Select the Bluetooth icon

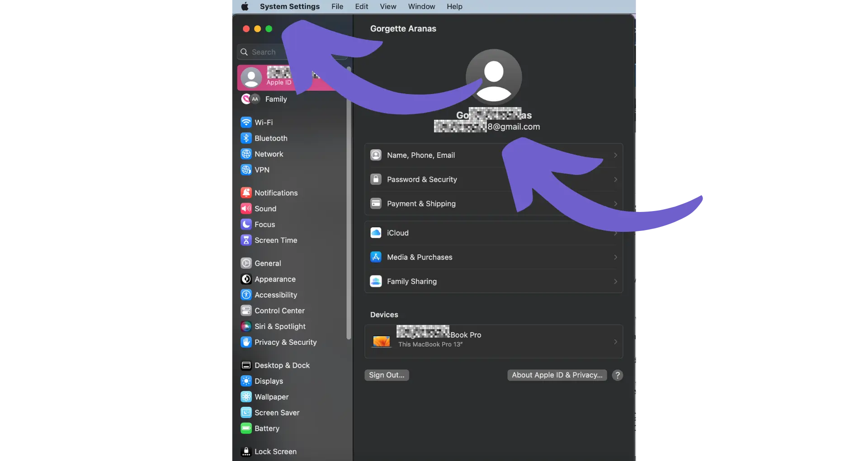(x=246, y=138)
